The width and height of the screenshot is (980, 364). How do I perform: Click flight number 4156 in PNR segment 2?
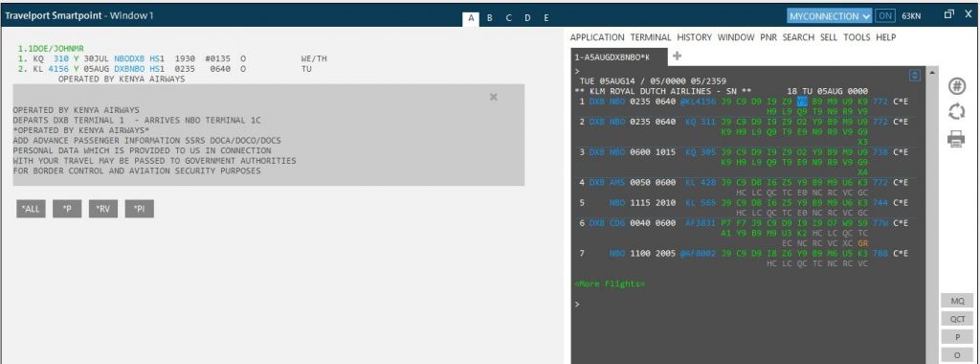coord(58,69)
